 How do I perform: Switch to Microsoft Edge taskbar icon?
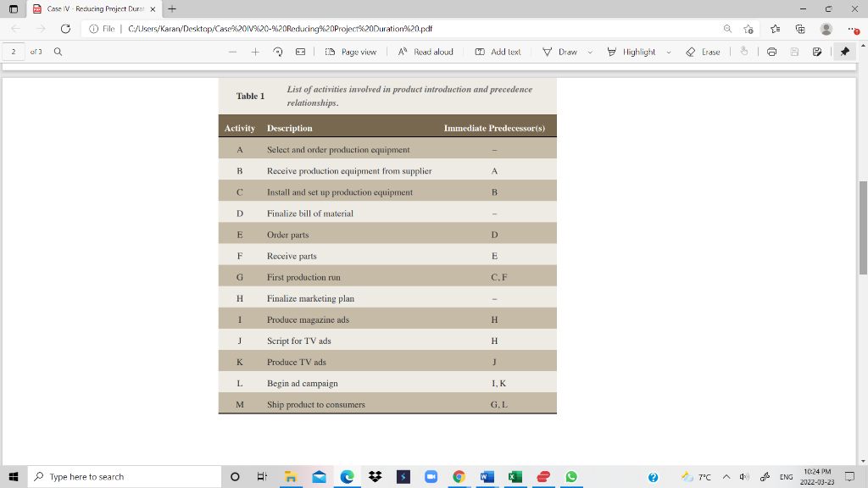point(347,476)
